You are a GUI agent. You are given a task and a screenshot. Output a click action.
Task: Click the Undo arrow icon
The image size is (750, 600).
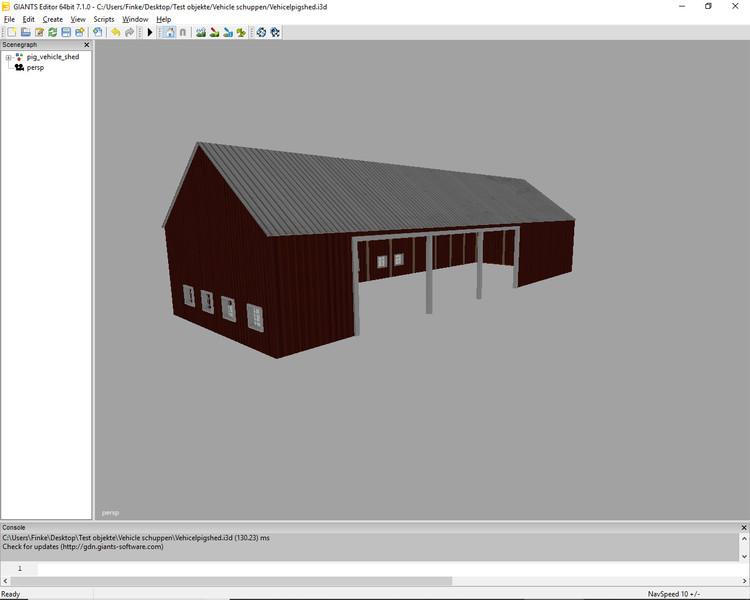115,32
